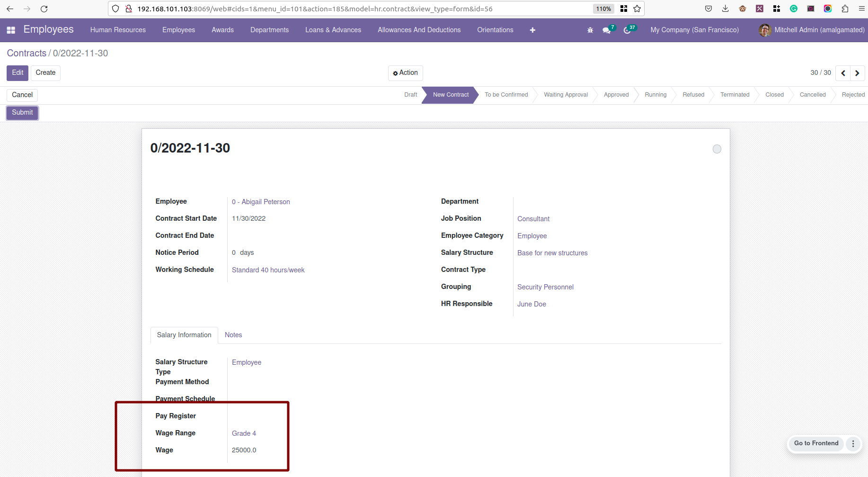The height and width of the screenshot is (477, 868).
Task: Submit the contract
Action: click(22, 113)
